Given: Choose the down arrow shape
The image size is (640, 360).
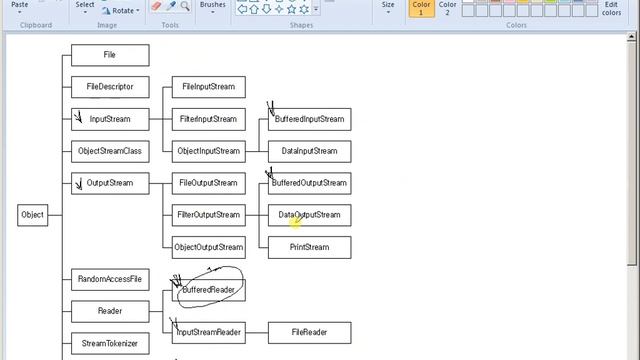Looking at the screenshot, I should [x=267, y=9].
